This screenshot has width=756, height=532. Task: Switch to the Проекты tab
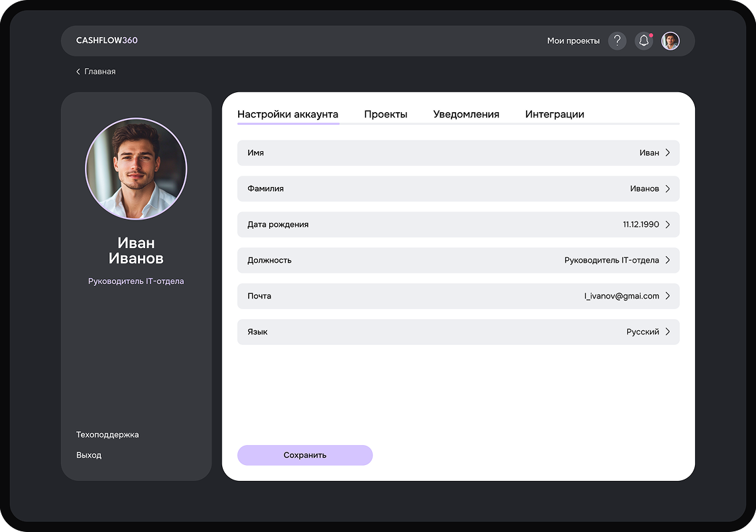[385, 114]
